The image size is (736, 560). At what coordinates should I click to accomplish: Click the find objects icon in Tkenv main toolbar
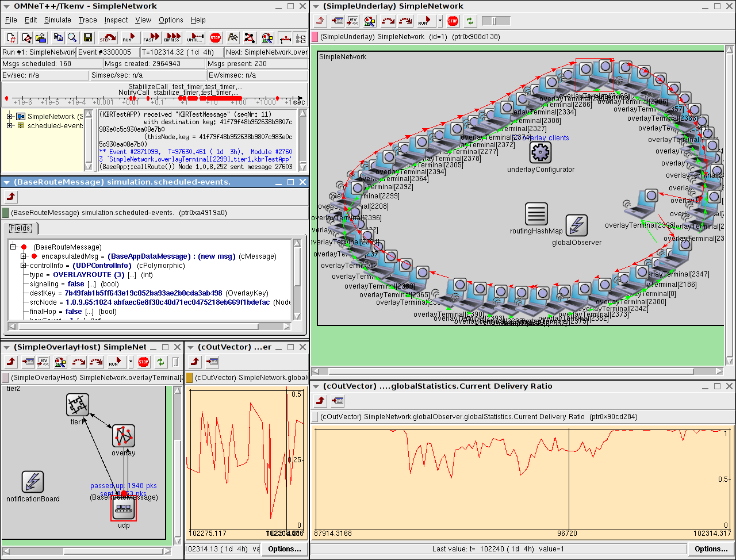(267, 38)
